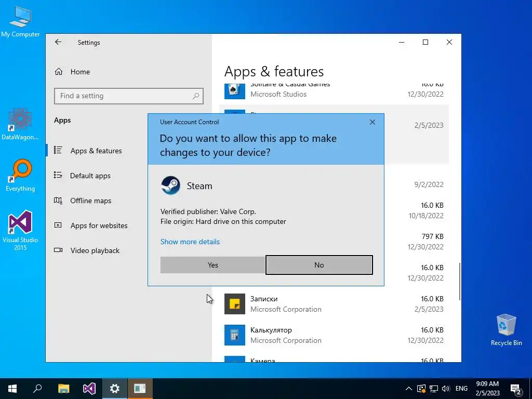Image resolution: width=532 pixels, height=399 pixels.
Task: Open Visual Studio from taskbar
Action: point(89,389)
